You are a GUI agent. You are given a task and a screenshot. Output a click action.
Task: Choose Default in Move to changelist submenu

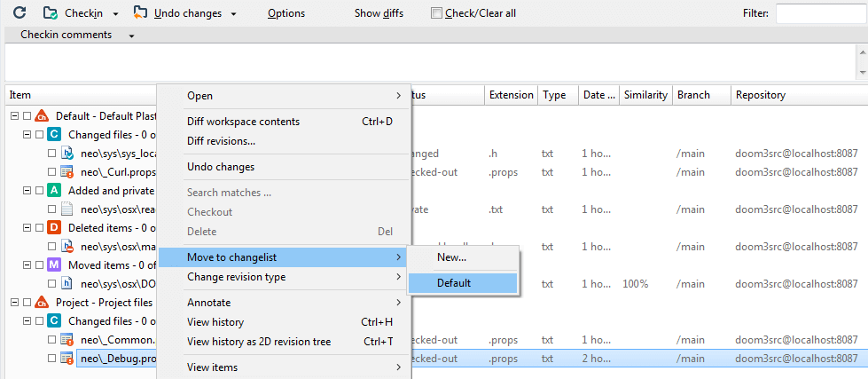463,283
